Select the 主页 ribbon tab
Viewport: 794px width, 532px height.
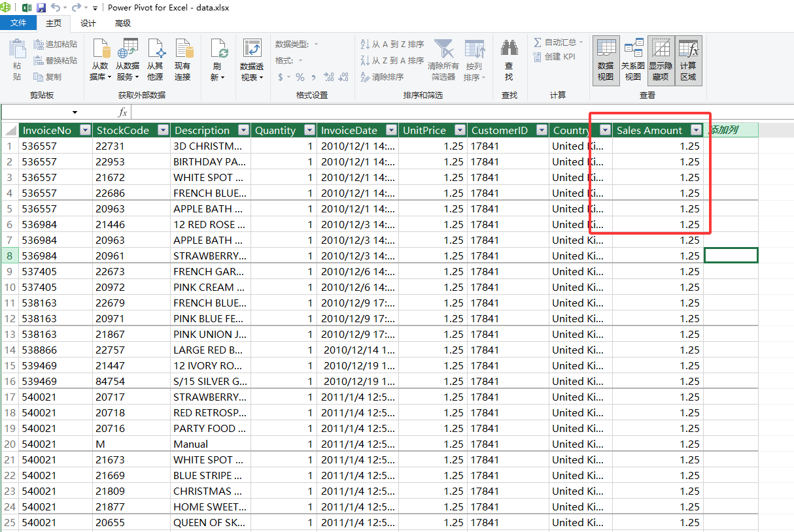54,23
